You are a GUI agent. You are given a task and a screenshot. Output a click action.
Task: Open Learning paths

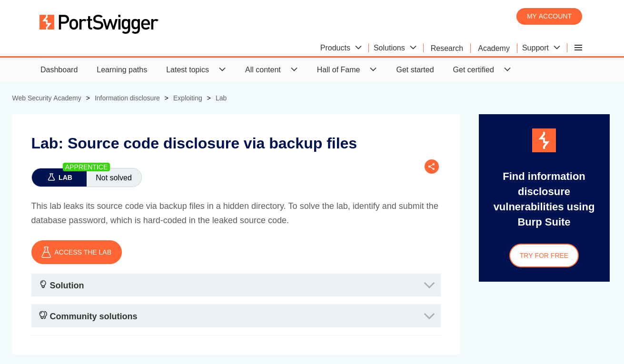(122, 69)
